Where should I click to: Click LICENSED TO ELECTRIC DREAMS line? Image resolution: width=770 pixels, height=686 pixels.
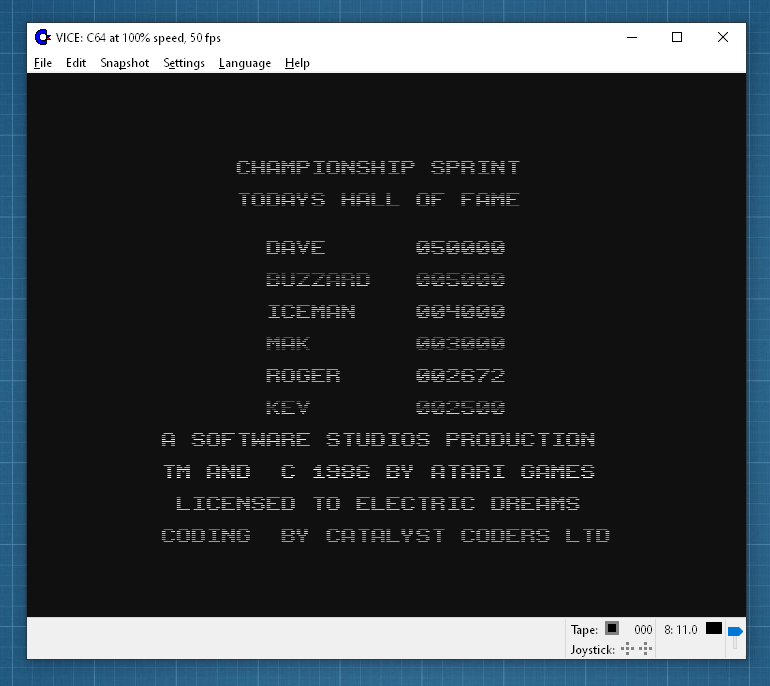[x=378, y=504]
